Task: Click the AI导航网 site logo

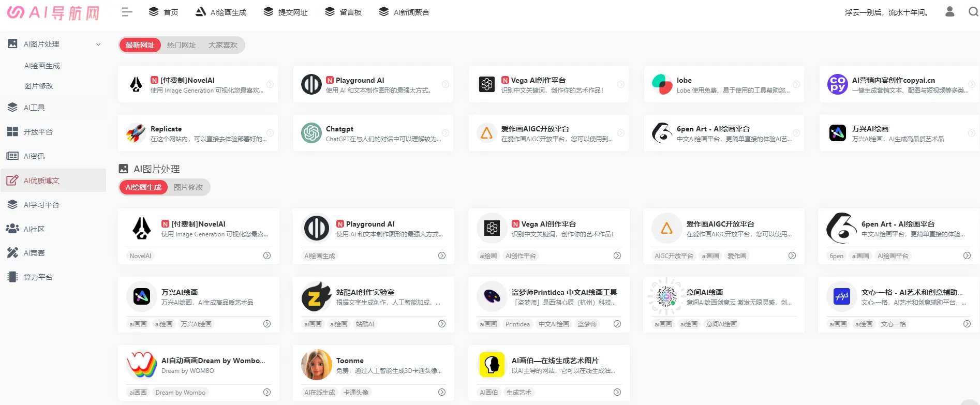Action: (53, 12)
